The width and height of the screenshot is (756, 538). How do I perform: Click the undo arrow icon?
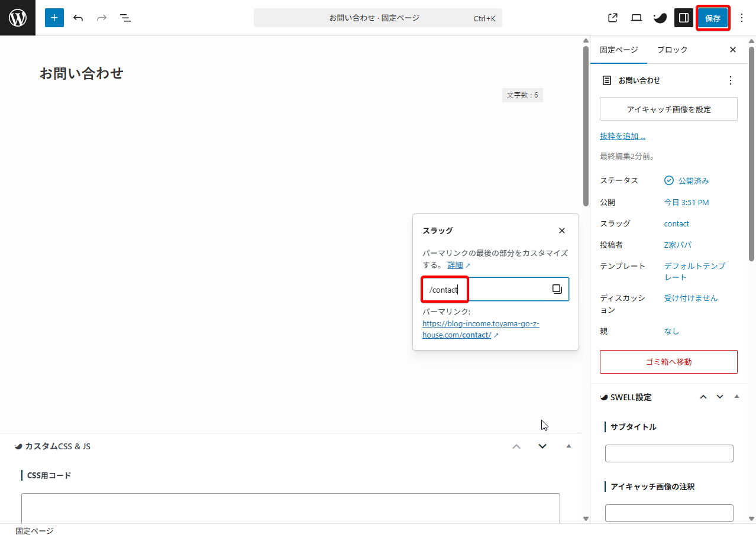(78, 18)
